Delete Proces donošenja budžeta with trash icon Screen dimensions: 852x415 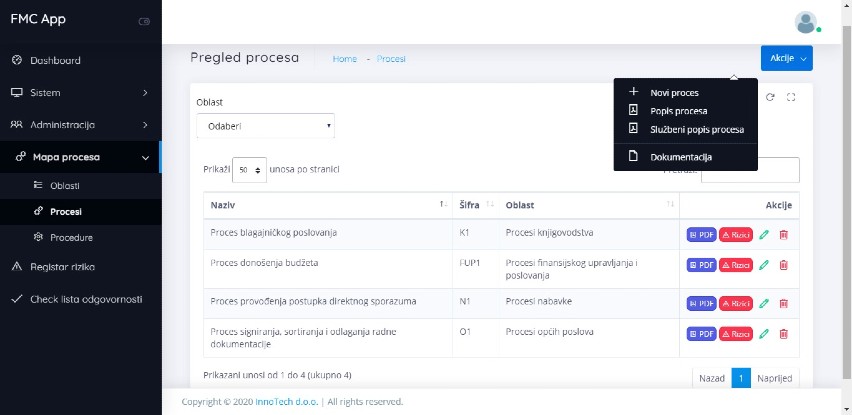[x=783, y=265]
